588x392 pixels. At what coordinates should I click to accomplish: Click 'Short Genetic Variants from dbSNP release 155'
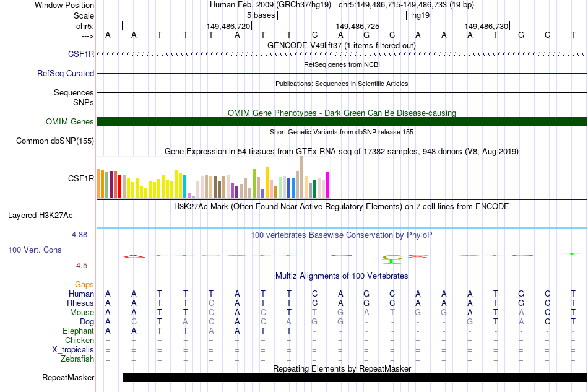(x=342, y=132)
